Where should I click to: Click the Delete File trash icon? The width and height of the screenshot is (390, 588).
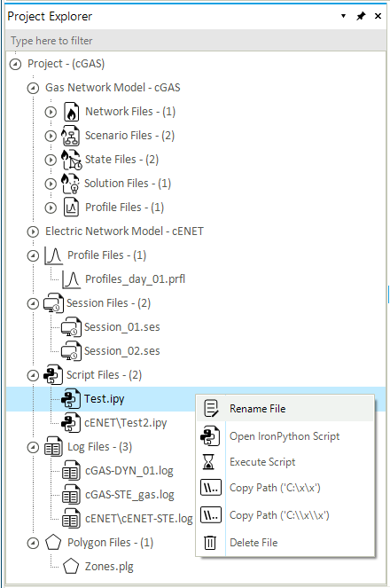click(x=210, y=543)
